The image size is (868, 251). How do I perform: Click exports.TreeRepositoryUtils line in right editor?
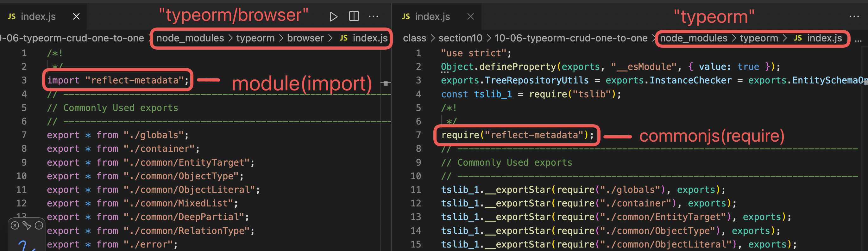[x=654, y=80]
